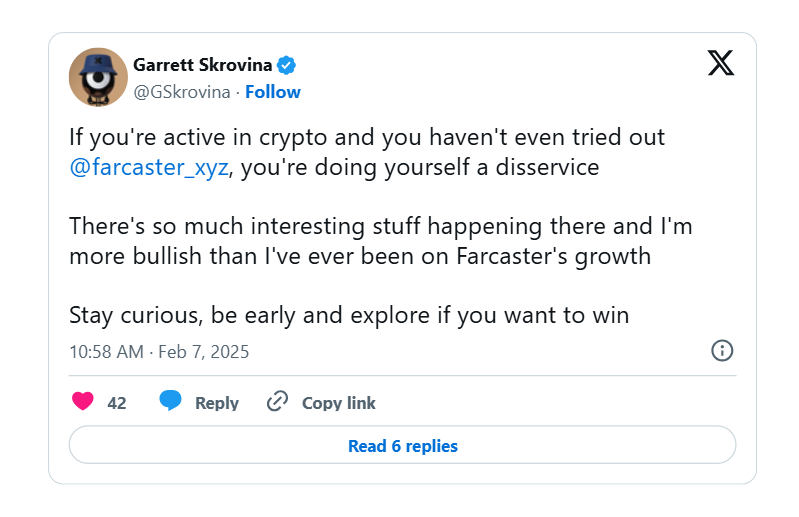Open the tweet info circle icon
The image size is (799, 517).
[722, 350]
